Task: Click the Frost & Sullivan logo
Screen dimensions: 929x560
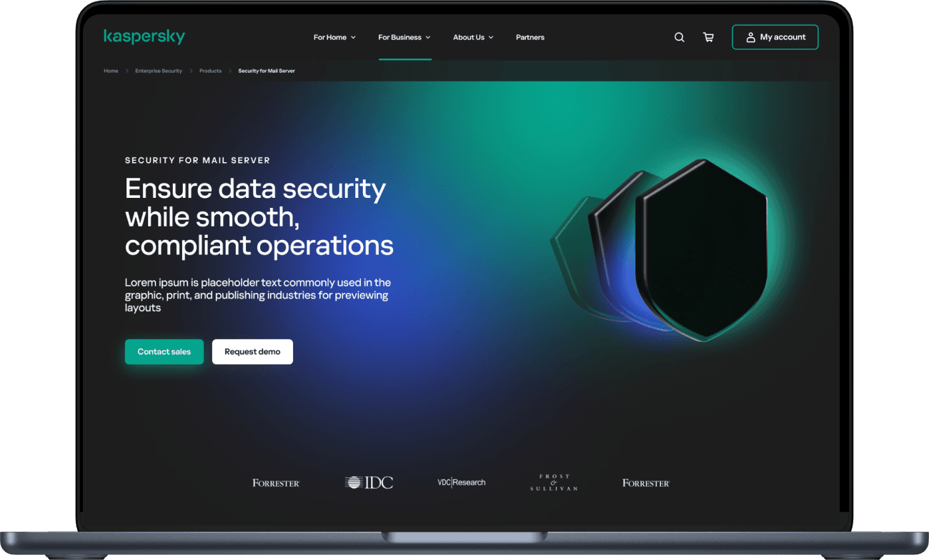Action: 554,482
